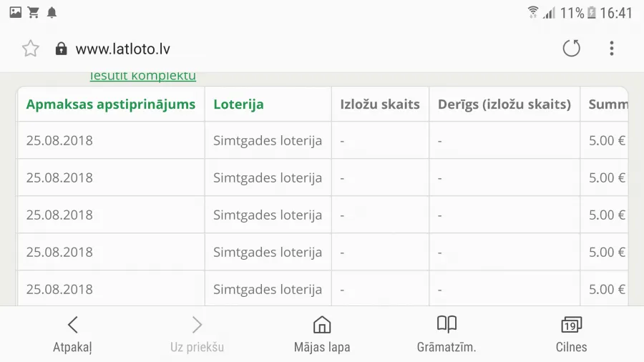Image resolution: width=644 pixels, height=362 pixels.
Task: Reload the page with the refresh icon
Action: pos(571,48)
